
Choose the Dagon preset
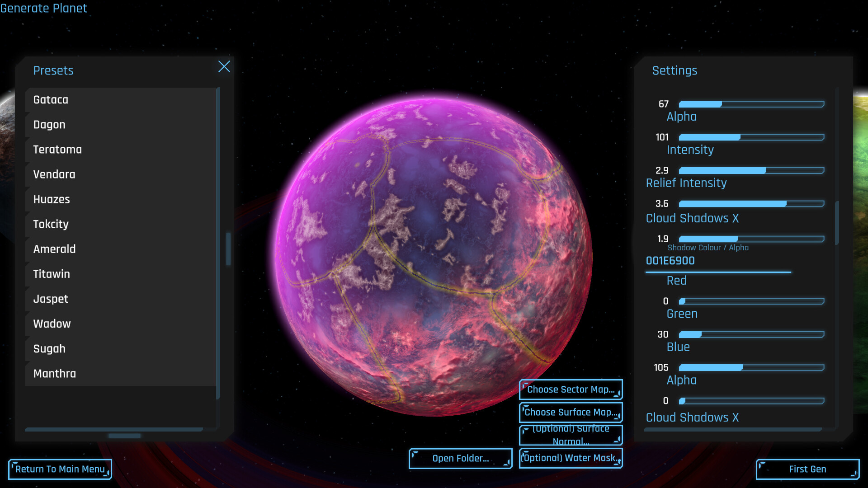point(49,125)
